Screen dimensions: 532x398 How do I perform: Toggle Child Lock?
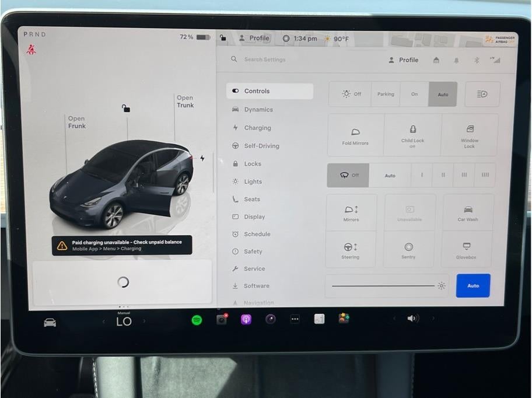coord(412,135)
